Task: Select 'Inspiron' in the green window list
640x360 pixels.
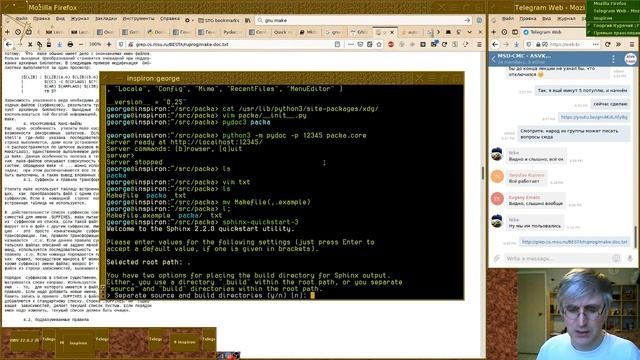Action: (602, 18)
